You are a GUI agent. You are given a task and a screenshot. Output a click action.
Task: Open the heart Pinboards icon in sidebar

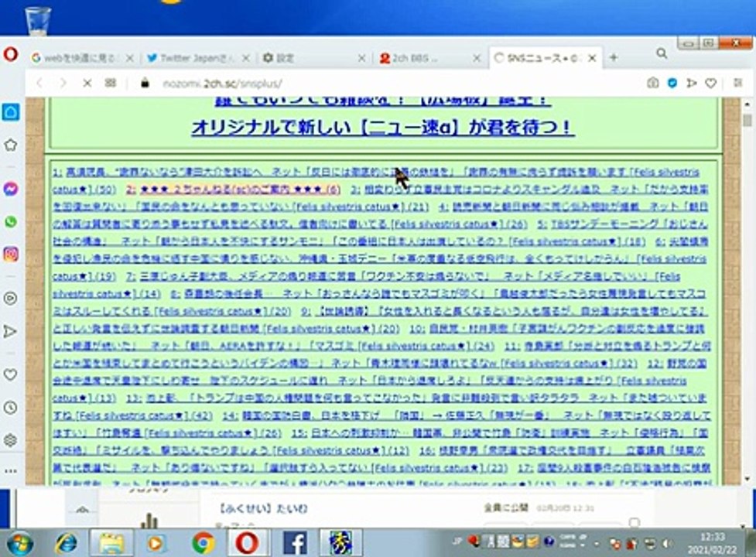coord(11,374)
